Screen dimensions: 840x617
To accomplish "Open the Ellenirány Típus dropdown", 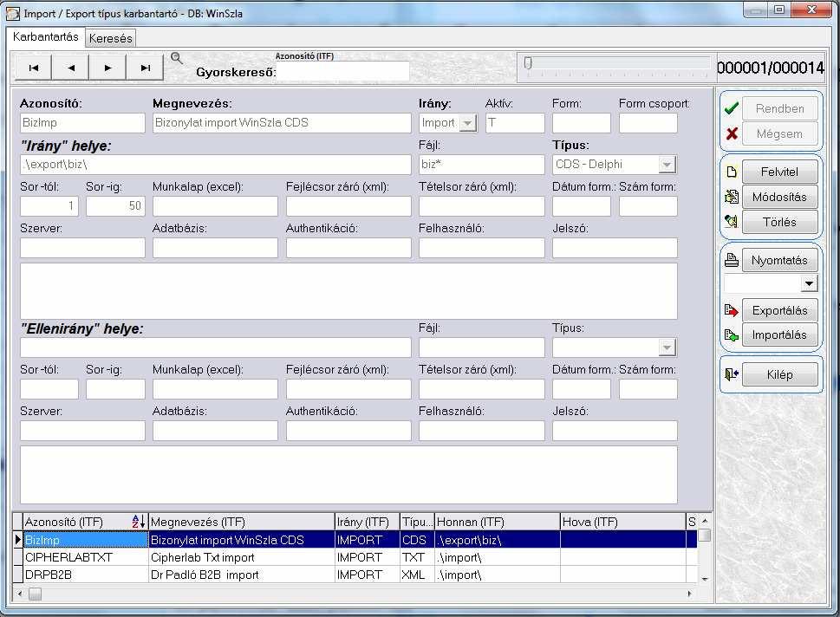I will pyautogui.click(x=667, y=348).
